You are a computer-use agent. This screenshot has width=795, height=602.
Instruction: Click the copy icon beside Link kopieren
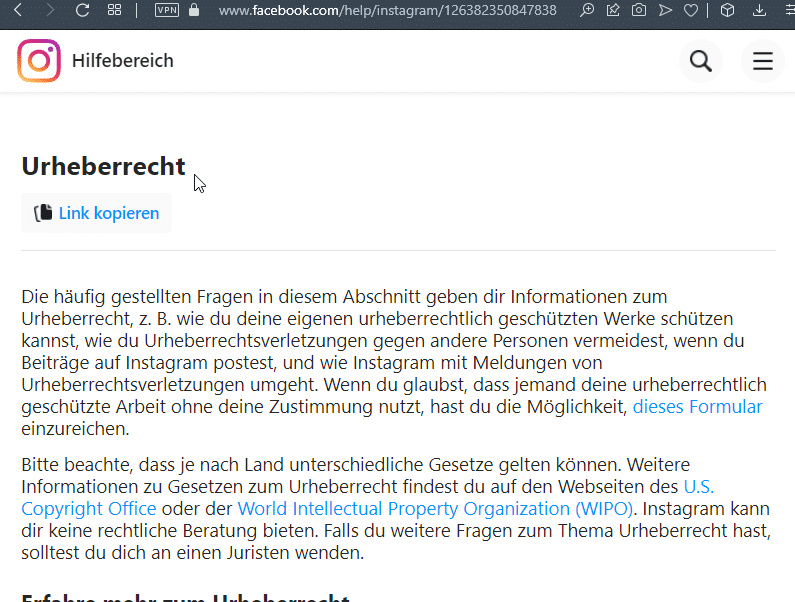pos(43,213)
